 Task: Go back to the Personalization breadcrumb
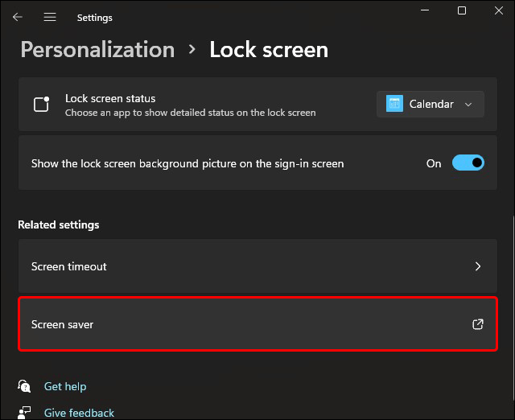97,49
